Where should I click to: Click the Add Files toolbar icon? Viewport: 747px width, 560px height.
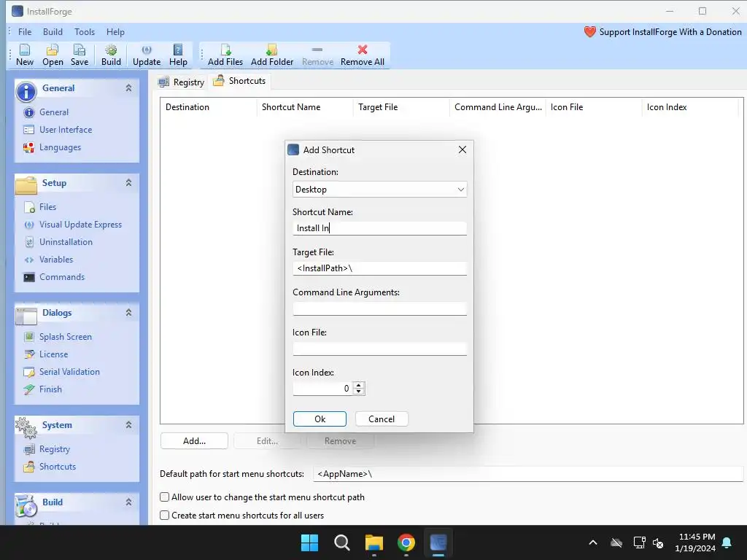(x=225, y=55)
